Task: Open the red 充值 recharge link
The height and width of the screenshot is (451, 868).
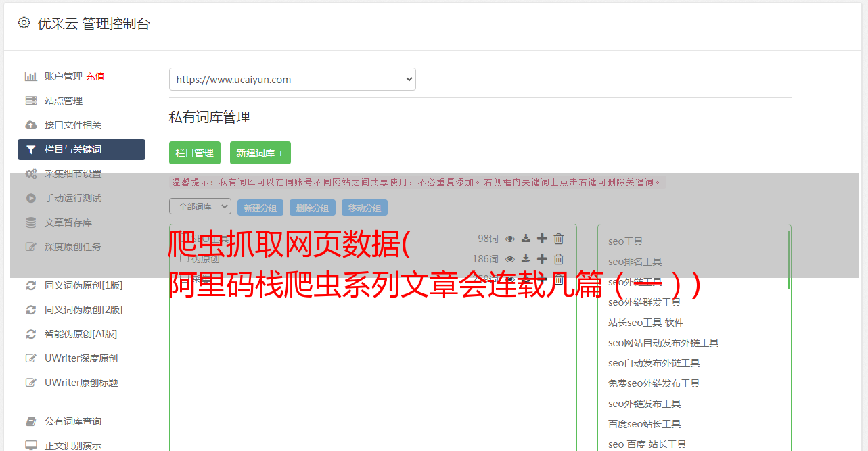Action: [95, 76]
